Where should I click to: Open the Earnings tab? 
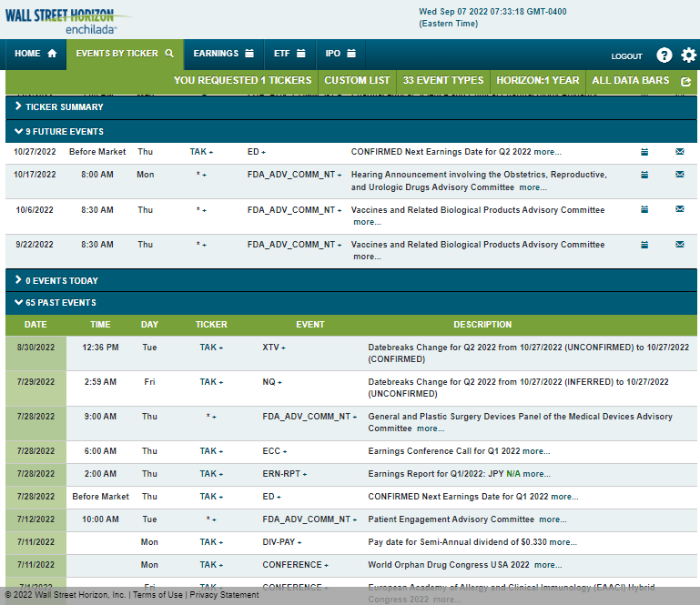223,54
